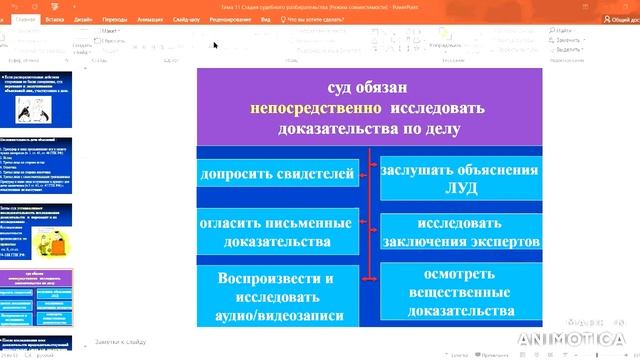Open the Выделить select dropdown
The width and height of the screenshot is (640, 360).
coord(566,49)
